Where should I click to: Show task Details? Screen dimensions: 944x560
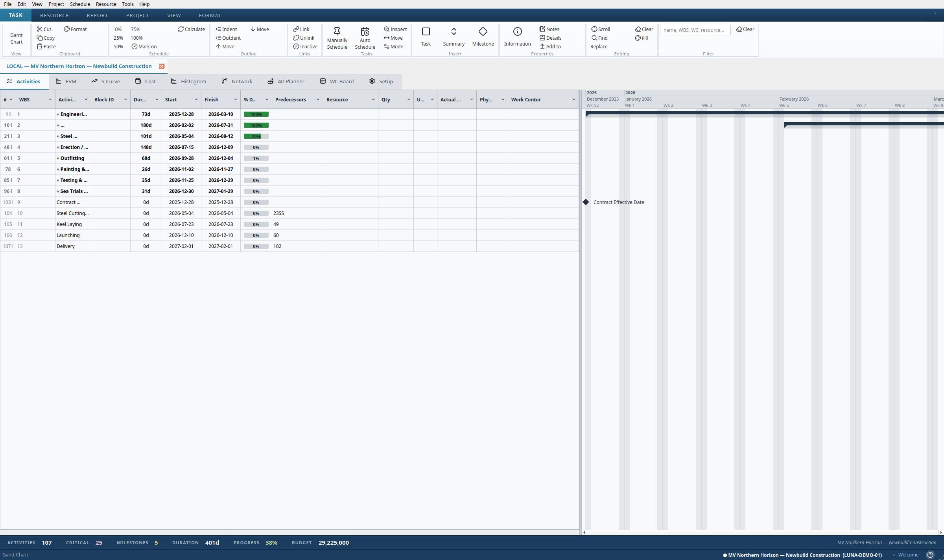pyautogui.click(x=550, y=38)
